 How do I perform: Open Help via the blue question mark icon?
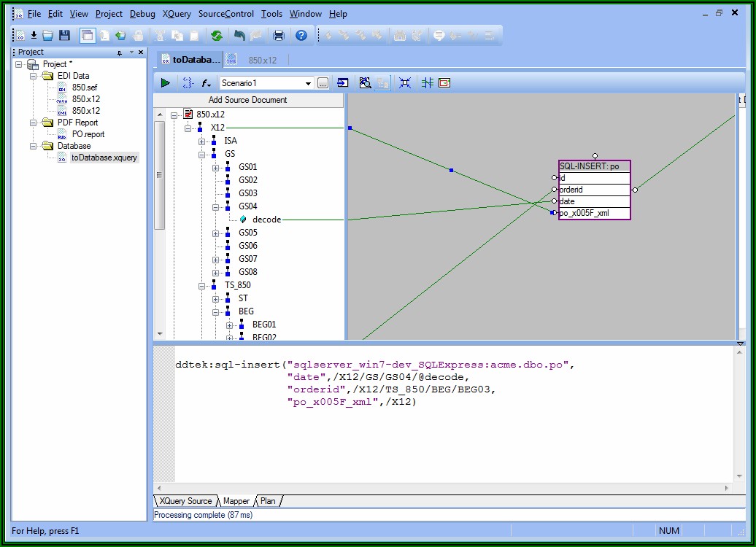(301, 35)
